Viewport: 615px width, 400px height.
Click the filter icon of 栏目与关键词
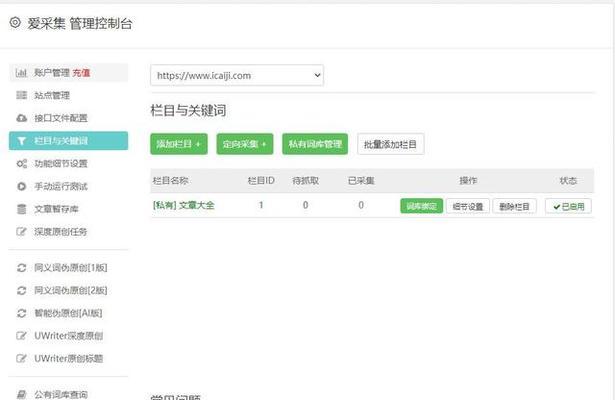(x=21, y=141)
